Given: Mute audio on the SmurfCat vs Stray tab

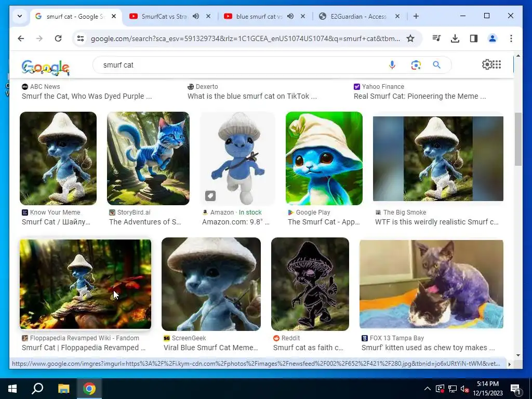Looking at the screenshot, I should pos(196,16).
